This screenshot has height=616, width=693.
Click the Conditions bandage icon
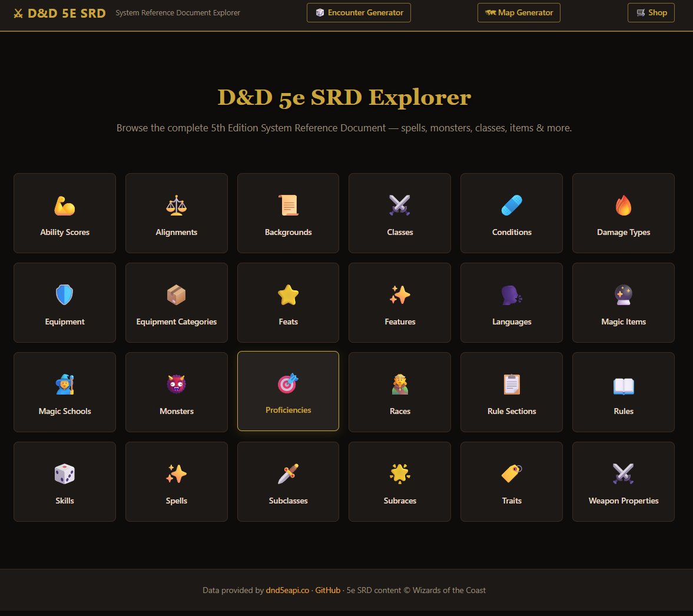(511, 206)
